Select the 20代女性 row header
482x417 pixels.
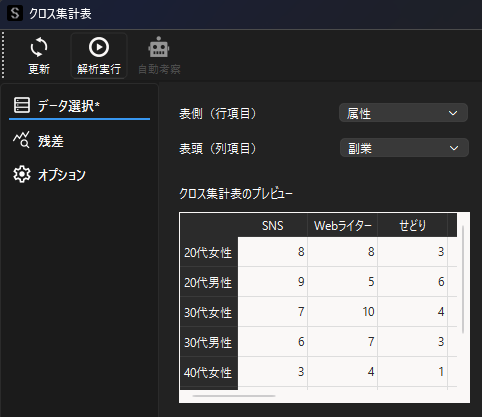tap(209, 252)
